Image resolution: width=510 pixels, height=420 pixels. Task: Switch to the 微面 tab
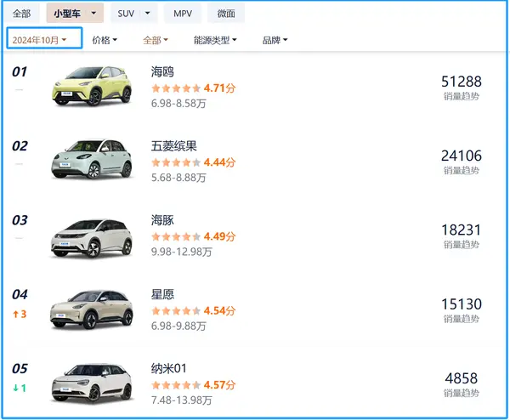click(226, 14)
